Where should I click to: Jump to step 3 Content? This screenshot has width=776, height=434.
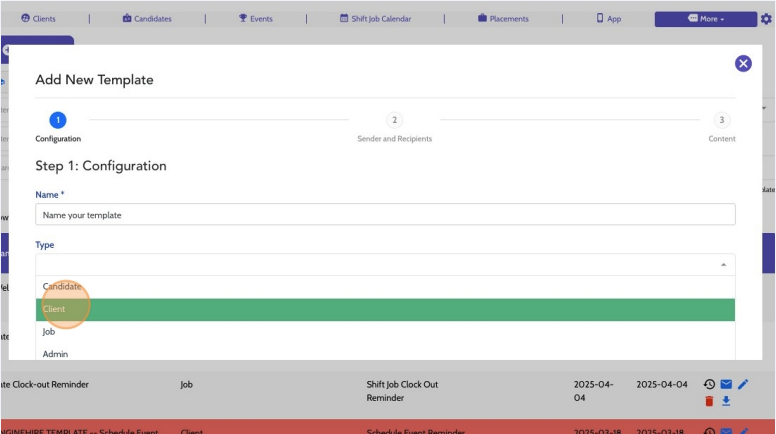[x=722, y=120]
